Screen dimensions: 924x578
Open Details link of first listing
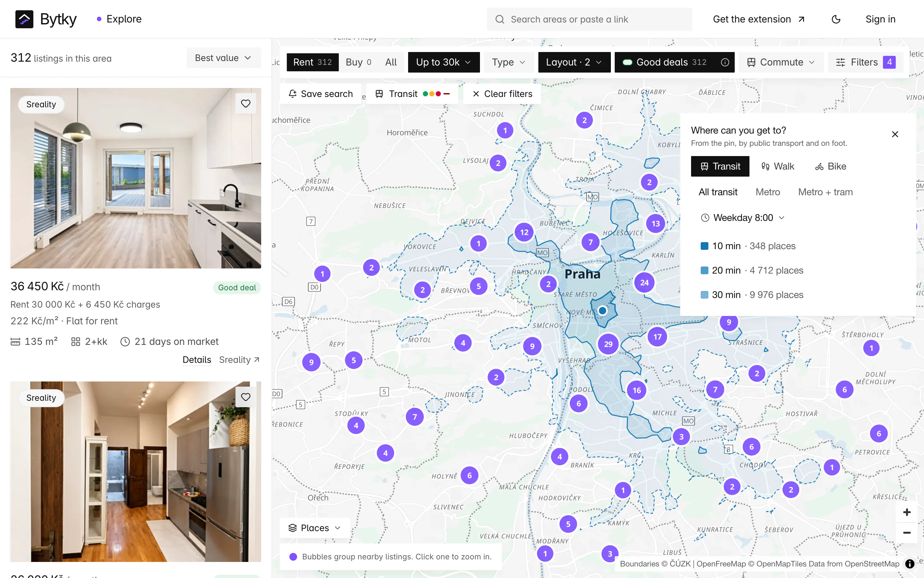[x=197, y=360]
